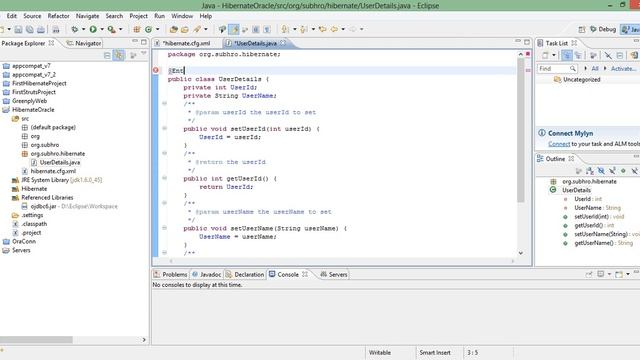Click the Save All toolbar icon
This screenshot has height=360, width=640.
click(30, 29)
